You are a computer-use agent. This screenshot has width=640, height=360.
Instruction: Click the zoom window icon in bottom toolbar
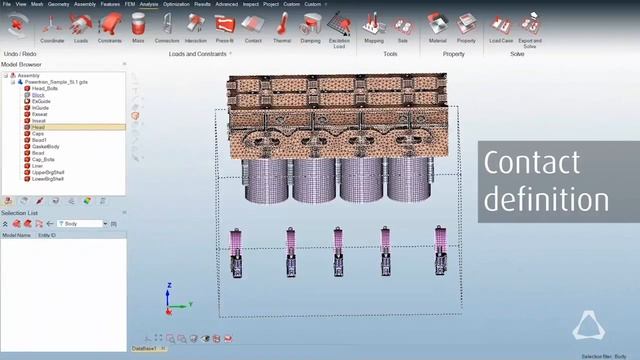click(x=170, y=339)
